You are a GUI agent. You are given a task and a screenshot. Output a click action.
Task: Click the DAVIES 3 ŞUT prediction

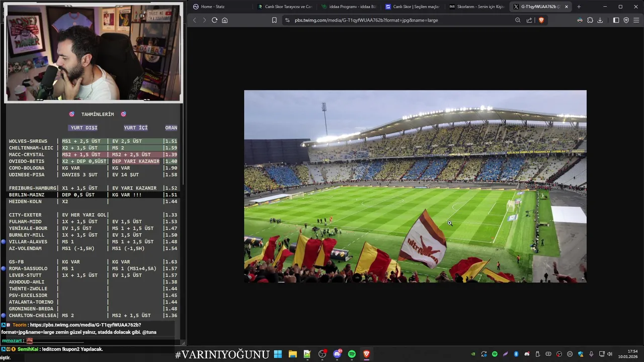79,174
